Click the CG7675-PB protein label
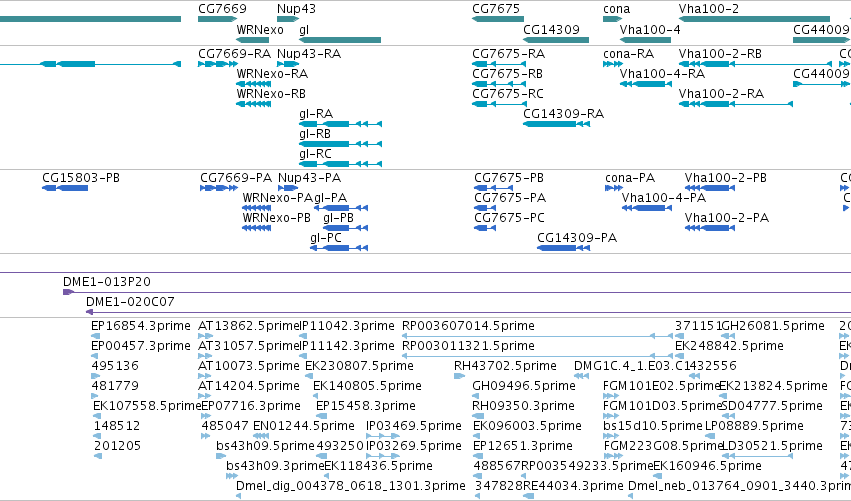The image size is (851, 501). [509, 178]
